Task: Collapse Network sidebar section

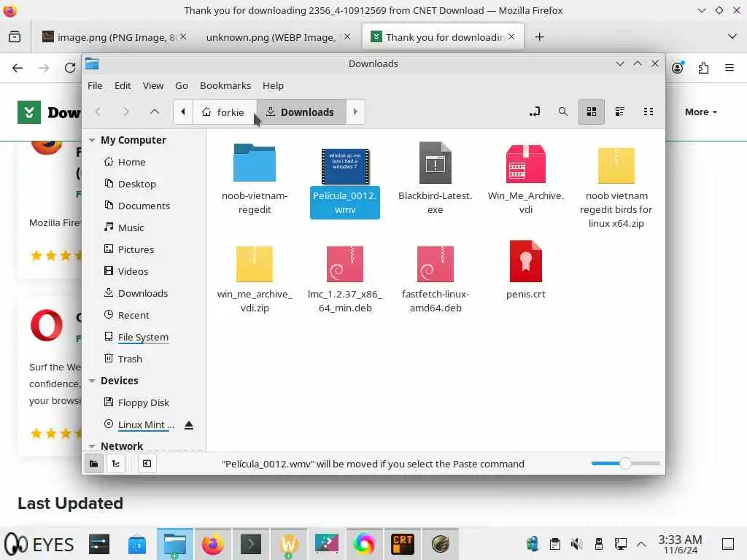Action: pos(92,446)
